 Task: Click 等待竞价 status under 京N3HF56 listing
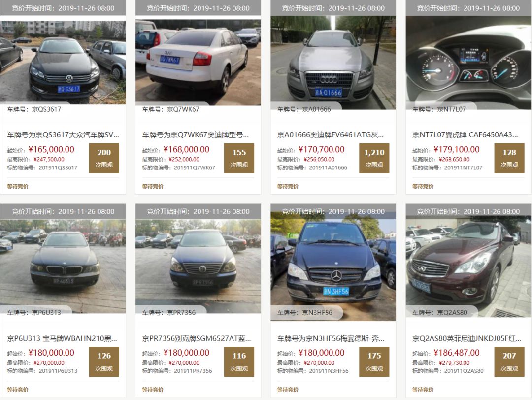click(x=288, y=390)
